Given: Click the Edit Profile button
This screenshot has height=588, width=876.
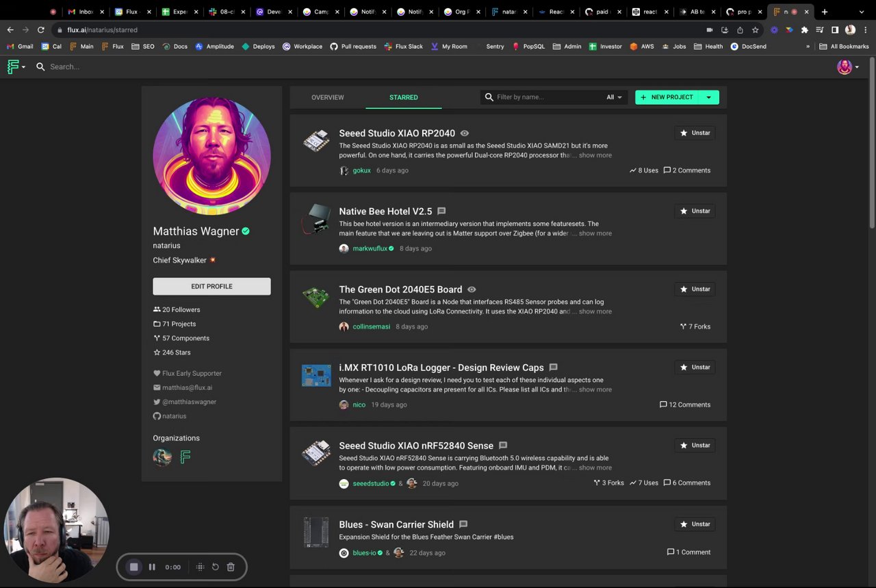Looking at the screenshot, I should click(211, 286).
